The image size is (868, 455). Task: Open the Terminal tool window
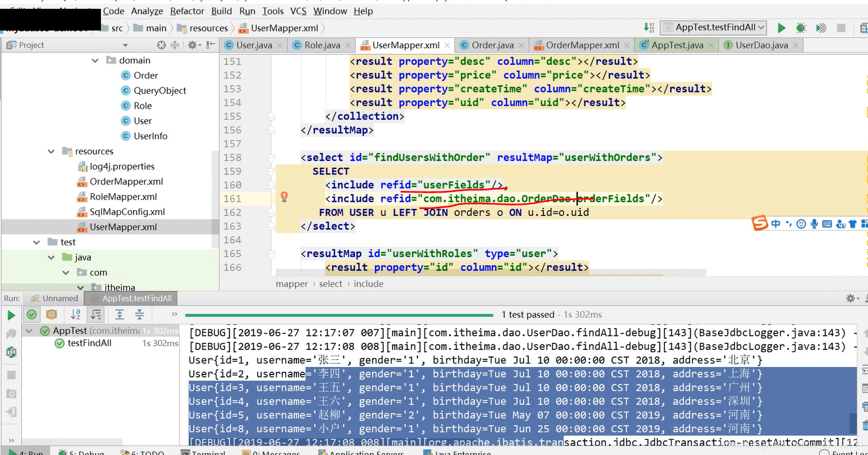(x=203, y=453)
